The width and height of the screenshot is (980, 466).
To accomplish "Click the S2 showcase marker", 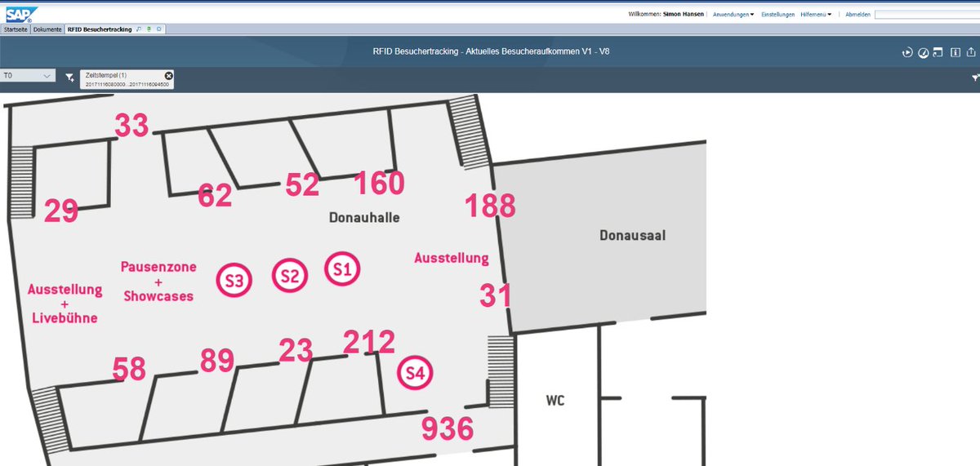I will coord(290,276).
